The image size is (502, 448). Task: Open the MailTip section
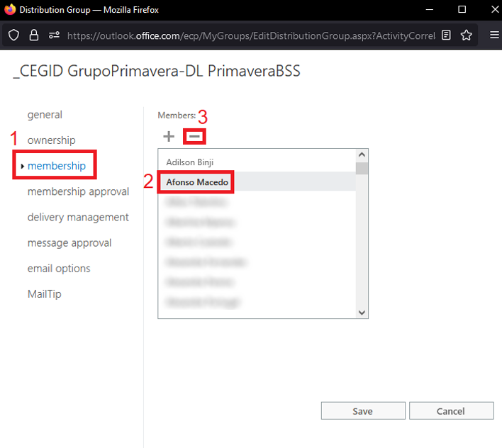(x=45, y=293)
